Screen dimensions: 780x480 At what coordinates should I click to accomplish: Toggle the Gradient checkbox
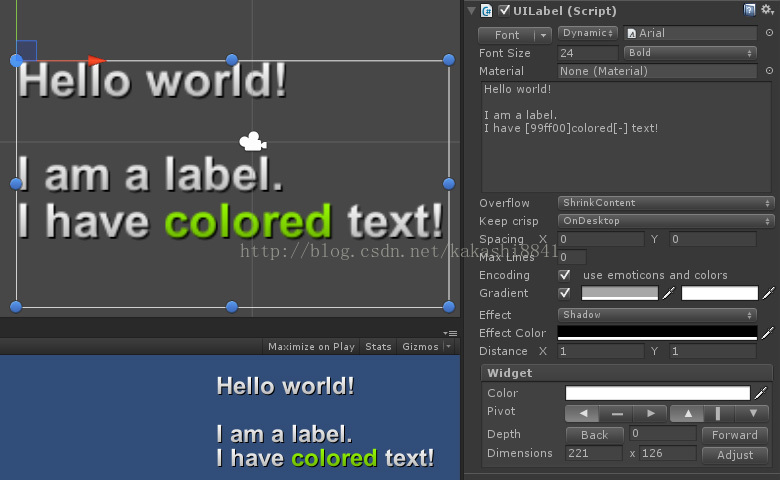[564, 293]
